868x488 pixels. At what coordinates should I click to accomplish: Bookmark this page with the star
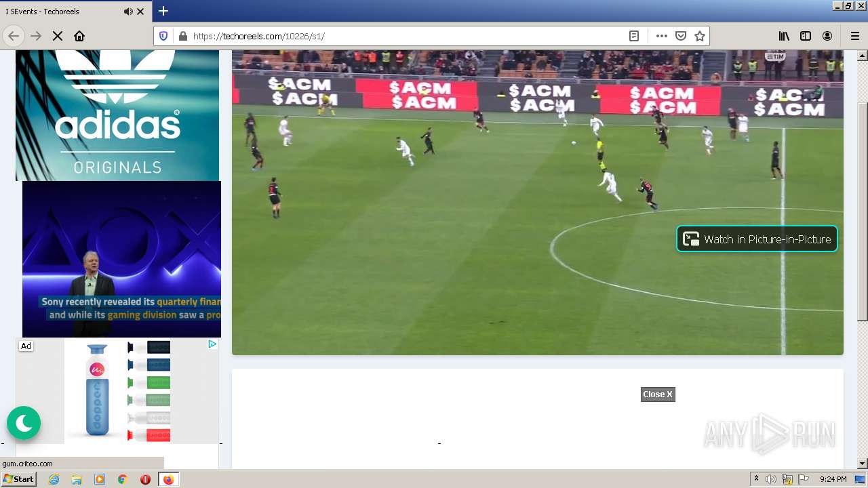[700, 36]
